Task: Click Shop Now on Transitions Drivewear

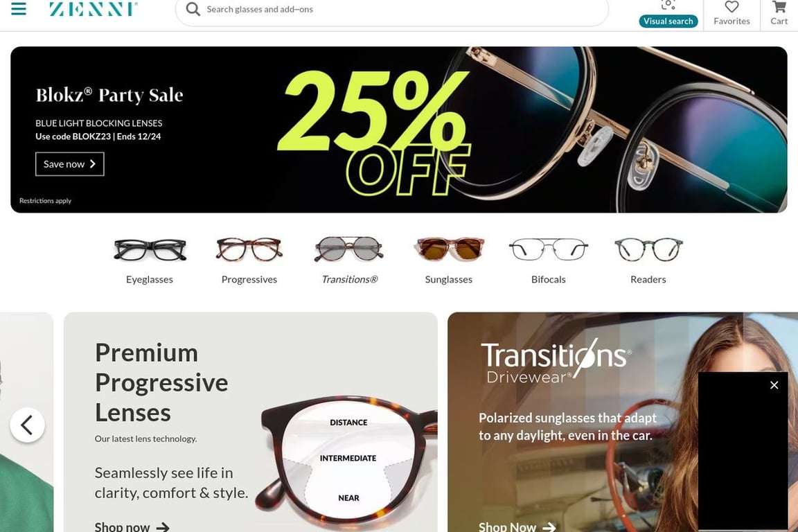Action: click(x=517, y=526)
